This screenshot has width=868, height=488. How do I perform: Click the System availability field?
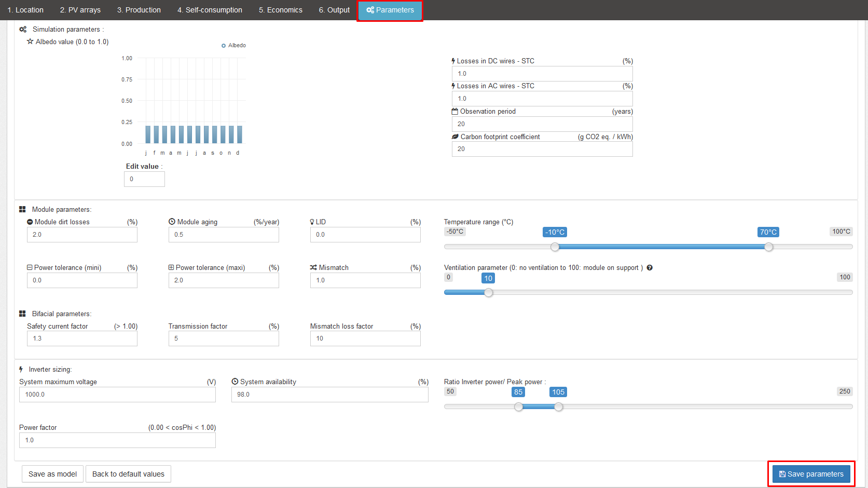pos(330,395)
